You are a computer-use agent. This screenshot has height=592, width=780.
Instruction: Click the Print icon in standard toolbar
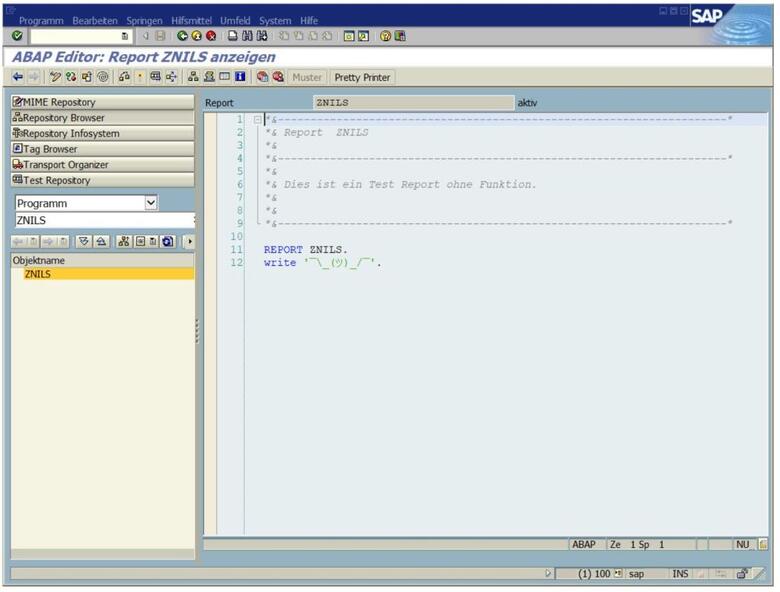[x=233, y=36]
